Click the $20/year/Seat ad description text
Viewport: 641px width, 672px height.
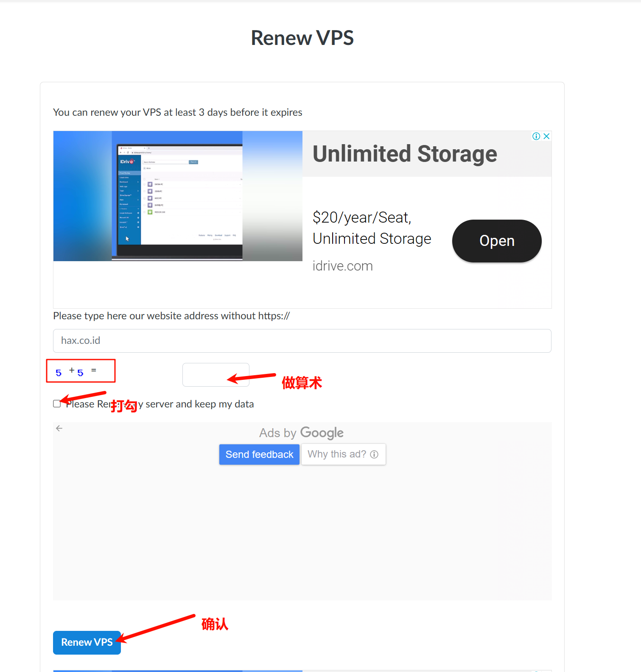pos(372,228)
